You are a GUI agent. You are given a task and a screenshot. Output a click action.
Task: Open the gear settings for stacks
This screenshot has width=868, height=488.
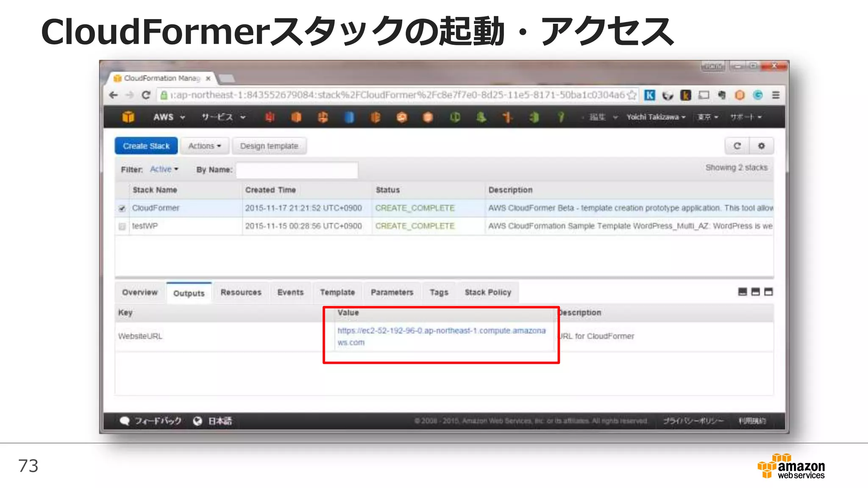coord(762,146)
